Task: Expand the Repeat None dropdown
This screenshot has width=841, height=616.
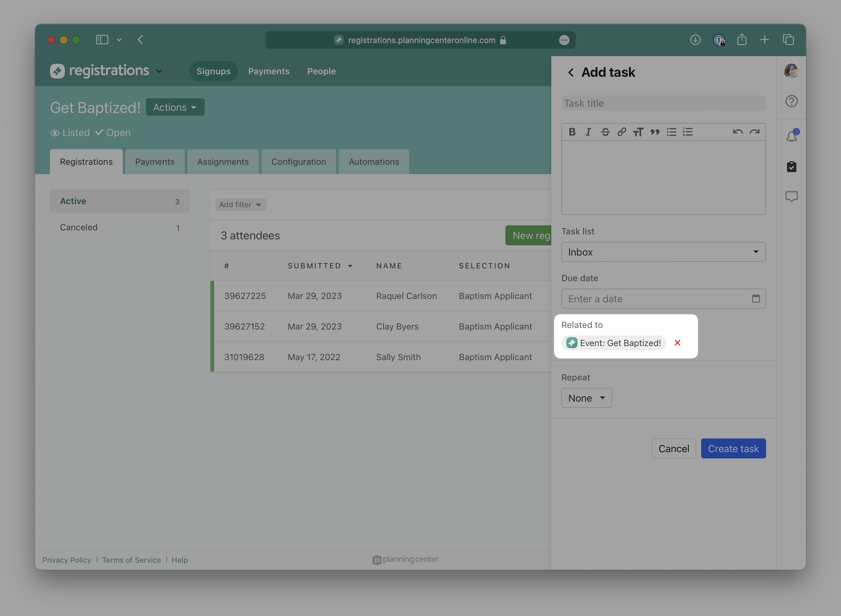Action: tap(586, 398)
